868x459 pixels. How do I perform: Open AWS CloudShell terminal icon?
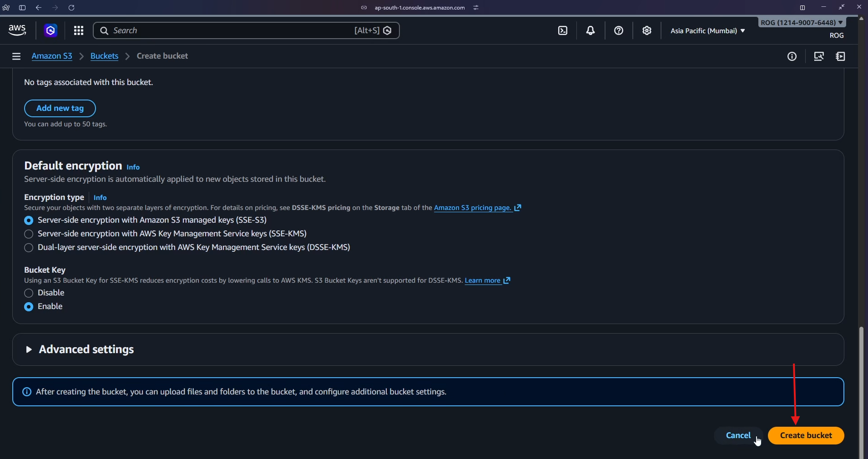tap(563, 30)
